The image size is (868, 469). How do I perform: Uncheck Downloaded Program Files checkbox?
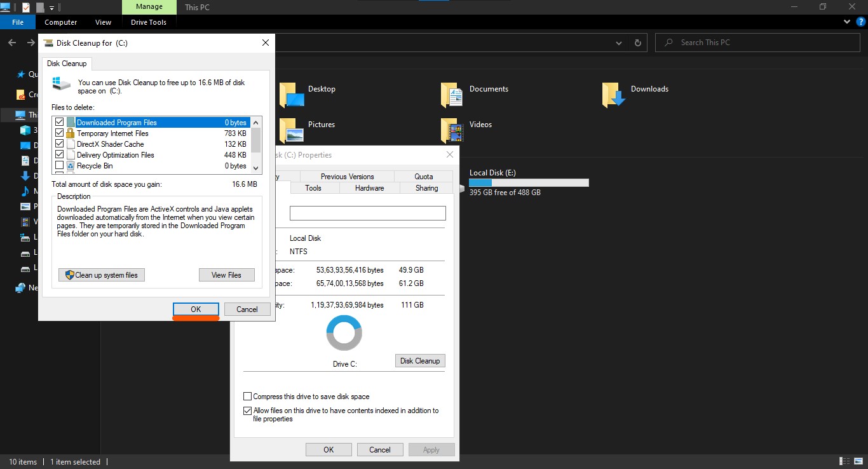tap(60, 122)
